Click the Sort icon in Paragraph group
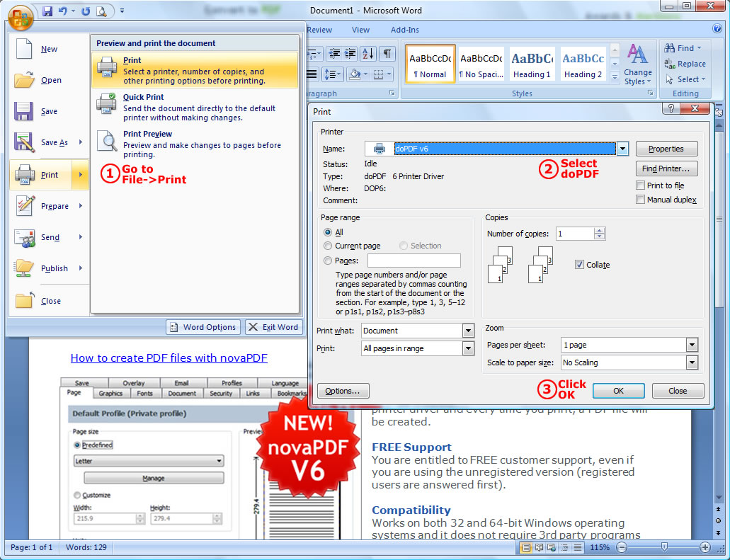 (368, 55)
